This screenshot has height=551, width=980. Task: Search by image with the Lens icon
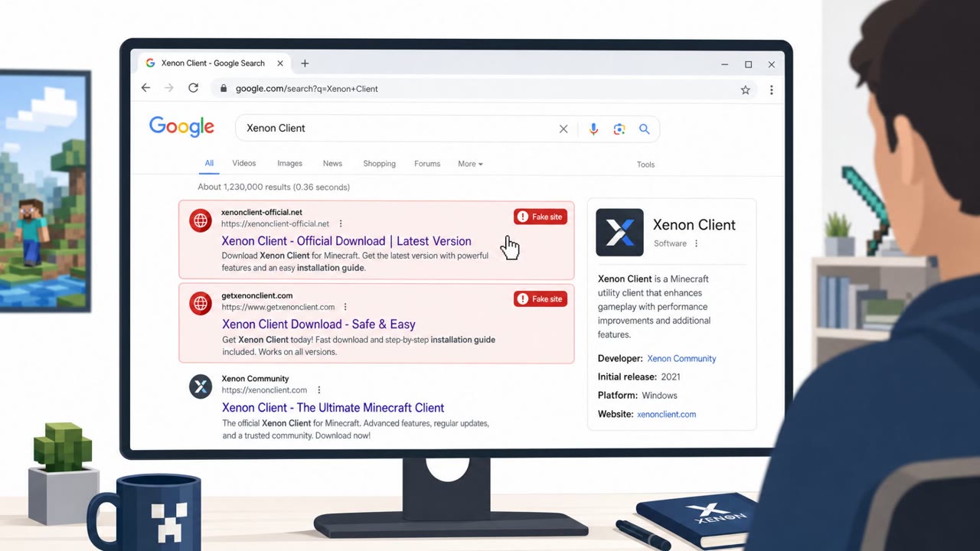619,129
